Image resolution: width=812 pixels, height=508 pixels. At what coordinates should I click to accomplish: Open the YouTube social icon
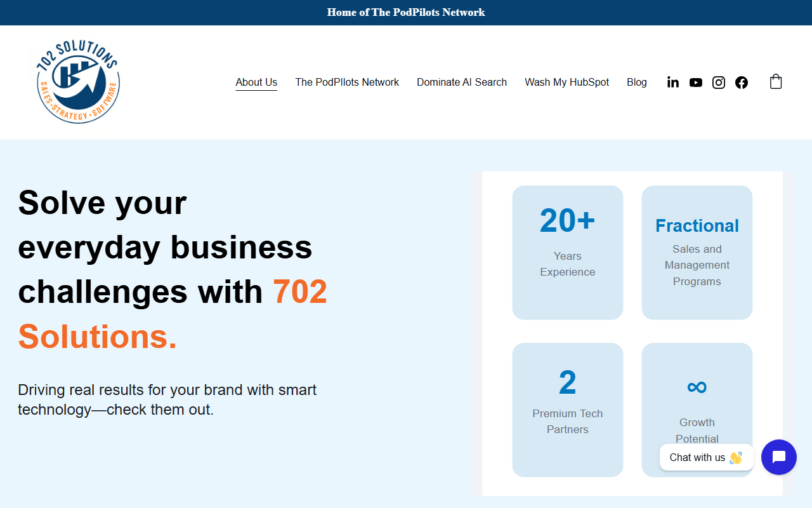(696, 83)
